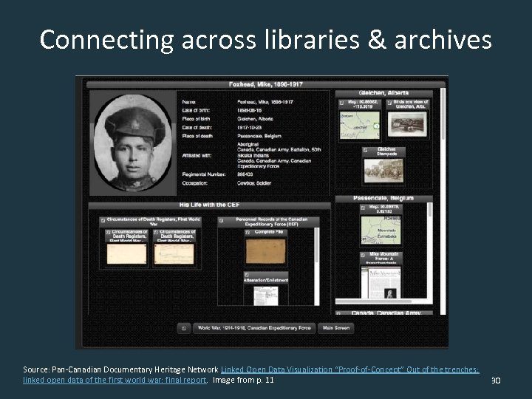Image resolution: width=532 pixels, height=399 pixels.
Task: Go to Main Screen
Action: tap(336, 328)
